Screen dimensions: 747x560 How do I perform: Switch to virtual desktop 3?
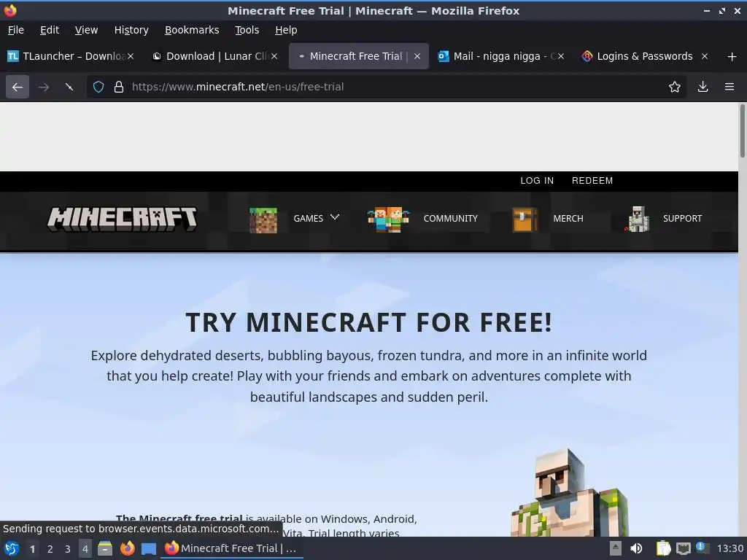pos(68,549)
